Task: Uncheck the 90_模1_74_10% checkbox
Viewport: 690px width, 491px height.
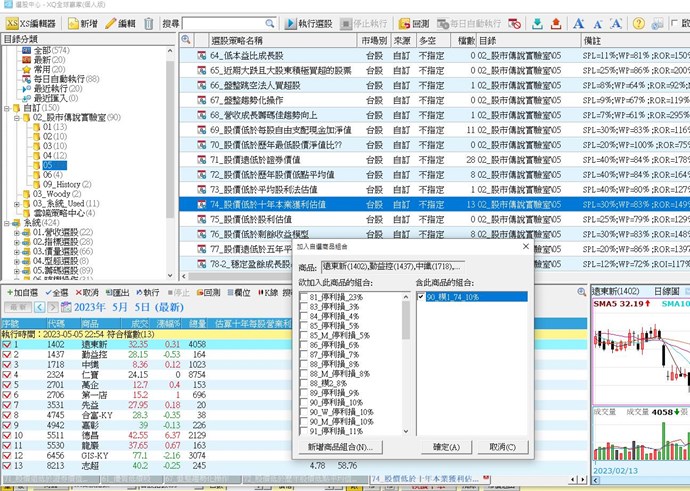Action: pos(421,297)
